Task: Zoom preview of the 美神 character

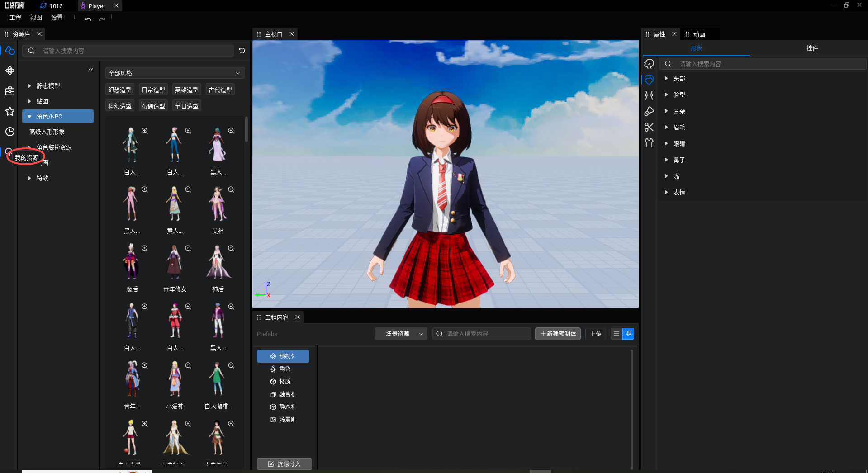Action: (231, 189)
